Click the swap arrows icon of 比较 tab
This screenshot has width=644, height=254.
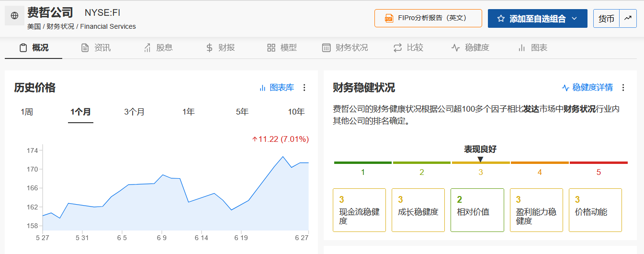[x=397, y=48]
